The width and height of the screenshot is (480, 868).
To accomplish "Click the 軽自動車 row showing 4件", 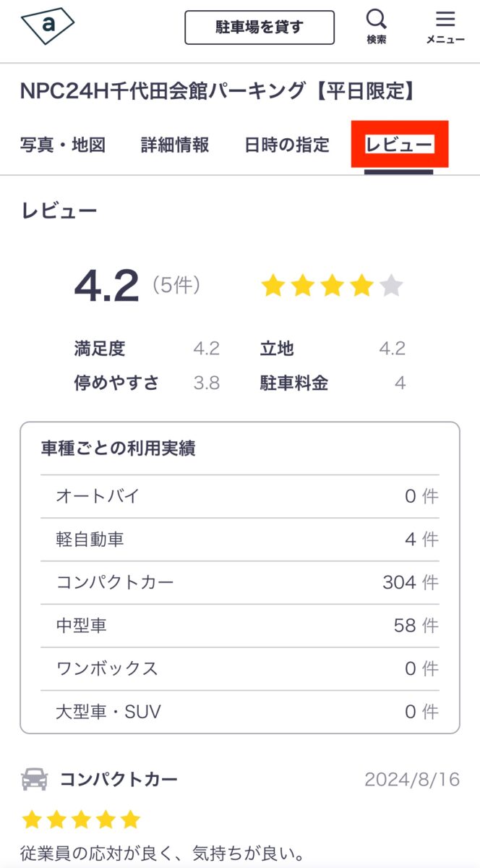I will (x=239, y=538).
